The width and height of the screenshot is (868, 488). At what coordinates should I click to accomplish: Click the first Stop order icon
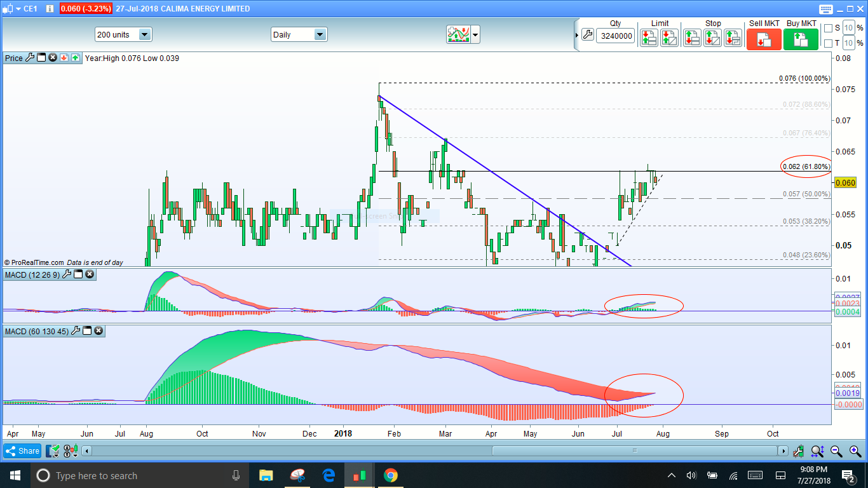coord(692,38)
